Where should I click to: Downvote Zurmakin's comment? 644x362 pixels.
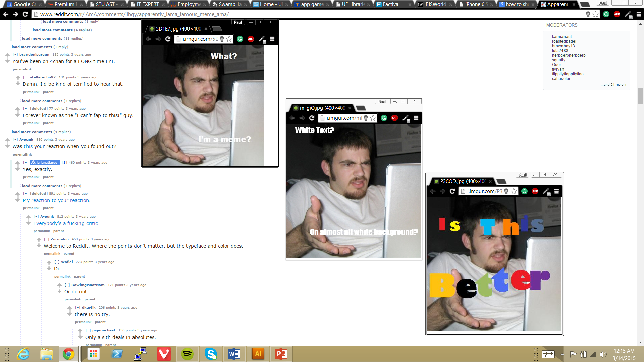(x=39, y=246)
